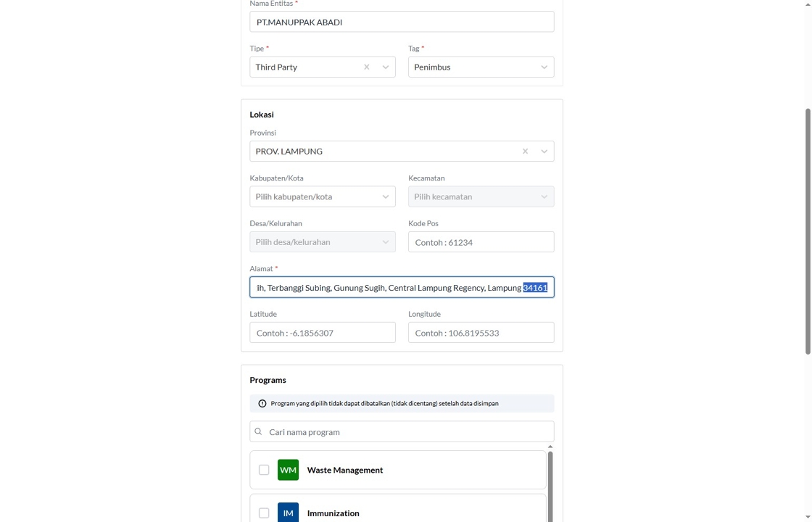Expand the Tipe dropdown chevron
The width and height of the screenshot is (812, 522).
pos(386,67)
